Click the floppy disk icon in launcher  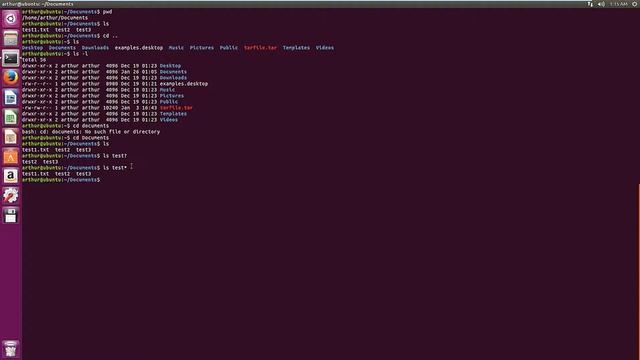11,216
